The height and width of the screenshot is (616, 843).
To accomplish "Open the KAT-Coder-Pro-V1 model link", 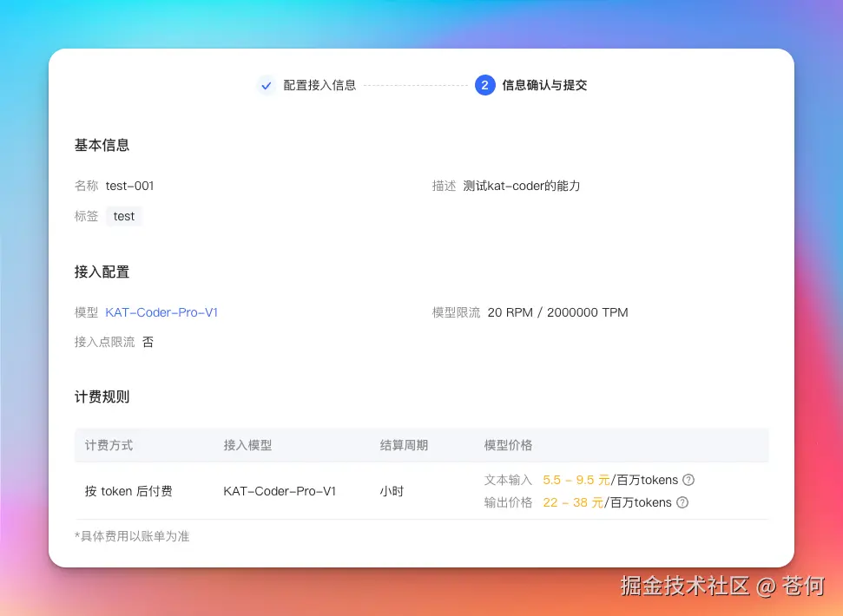I will point(161,312).
